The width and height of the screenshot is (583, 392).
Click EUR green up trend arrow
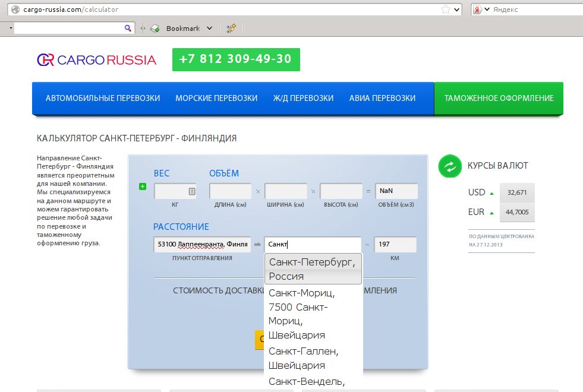point(491,213)
